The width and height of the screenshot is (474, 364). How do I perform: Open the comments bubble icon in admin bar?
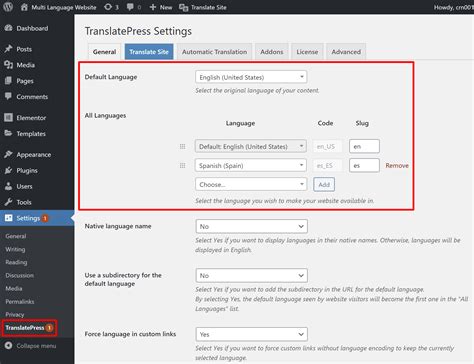130,7
